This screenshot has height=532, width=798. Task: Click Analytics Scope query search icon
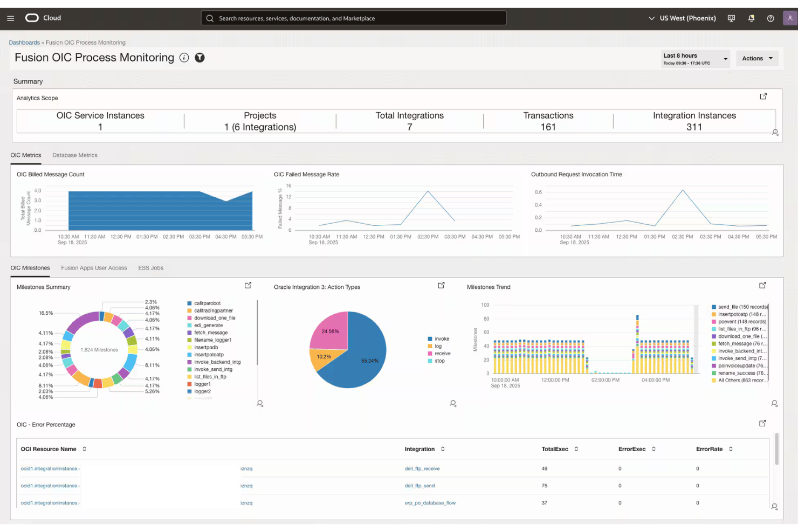[775, 133]
